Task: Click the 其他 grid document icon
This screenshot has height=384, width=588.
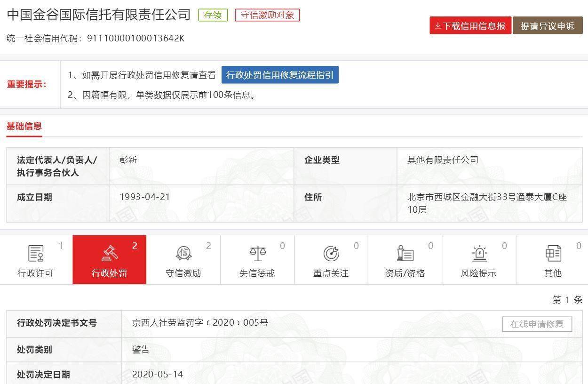Action: (553, 253)
